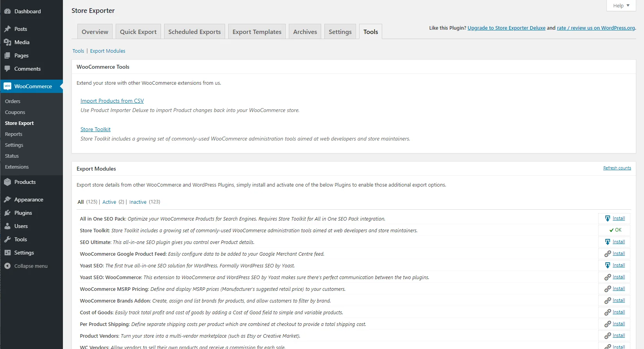The width and height of the screenshot is (644, 349).
Task: Click the WooCommerce logo icon
Action: point(7,86)
